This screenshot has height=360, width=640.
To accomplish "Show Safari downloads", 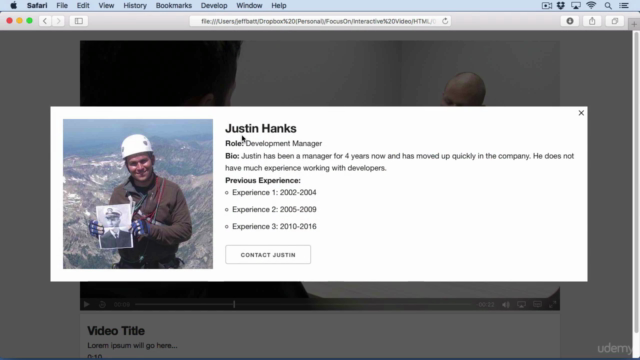I will (570, 21).
